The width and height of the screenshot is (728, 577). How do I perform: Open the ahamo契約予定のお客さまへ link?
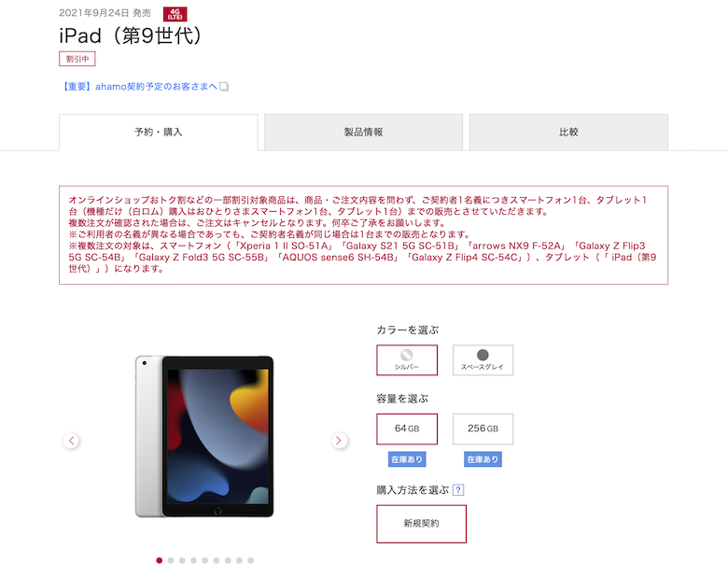click(140, 87)
